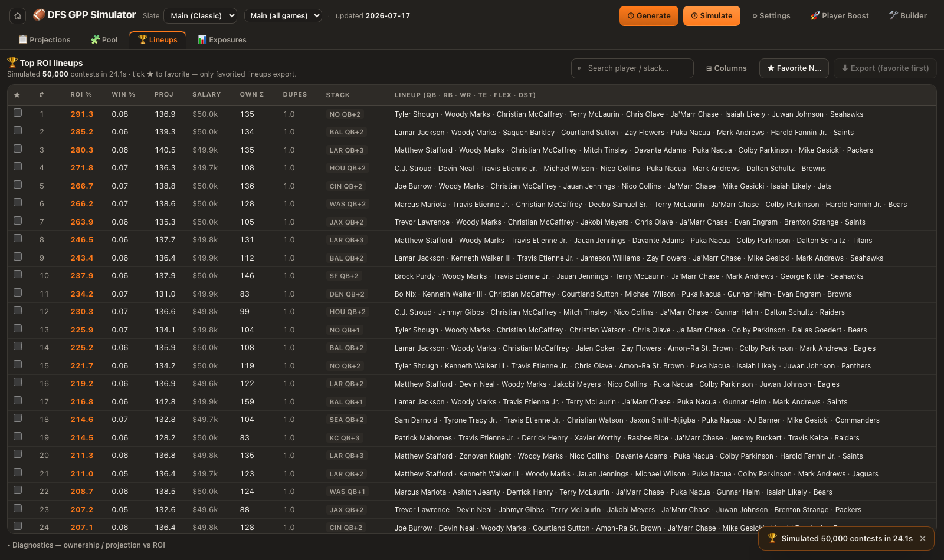
Task: Open the Main (all games) dropdown
Action: point(283,16)
